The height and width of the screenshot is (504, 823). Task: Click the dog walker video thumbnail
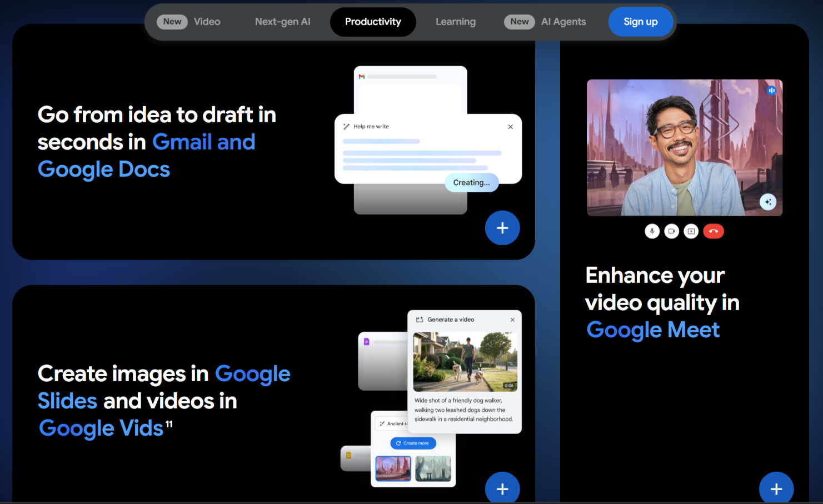(465, 362)
